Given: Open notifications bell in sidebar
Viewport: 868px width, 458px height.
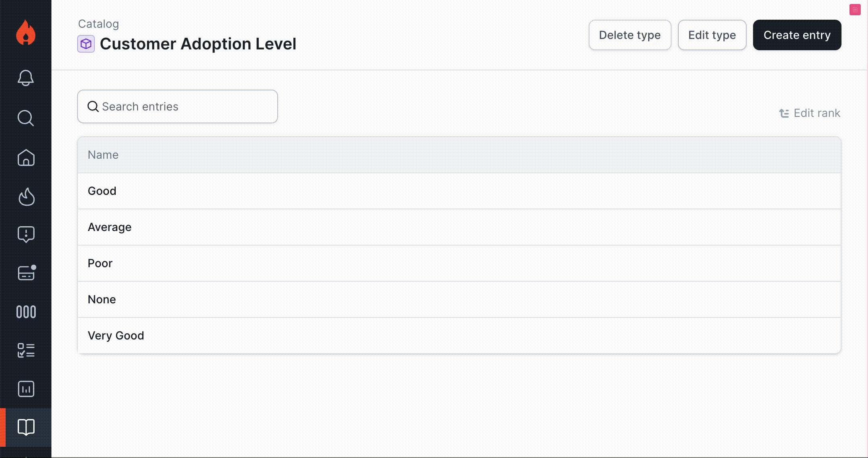Looking at the screenshot, I should coord(26,78).
